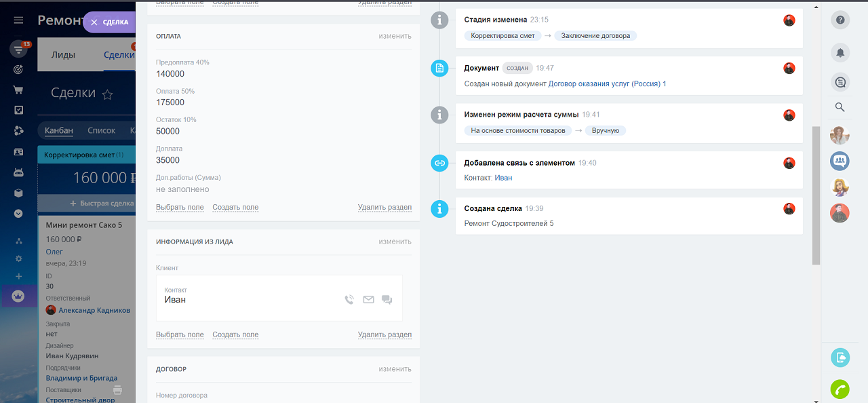Click изменить in ОПЛАТА section
This screenshot has width=868, height=403.
tap(395, 36)
